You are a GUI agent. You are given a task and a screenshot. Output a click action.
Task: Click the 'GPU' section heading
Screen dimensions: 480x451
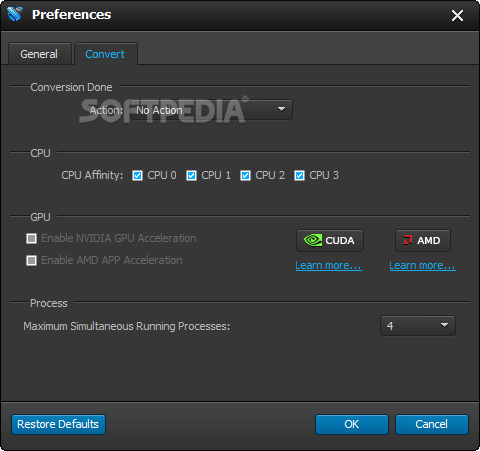(40, 217)
